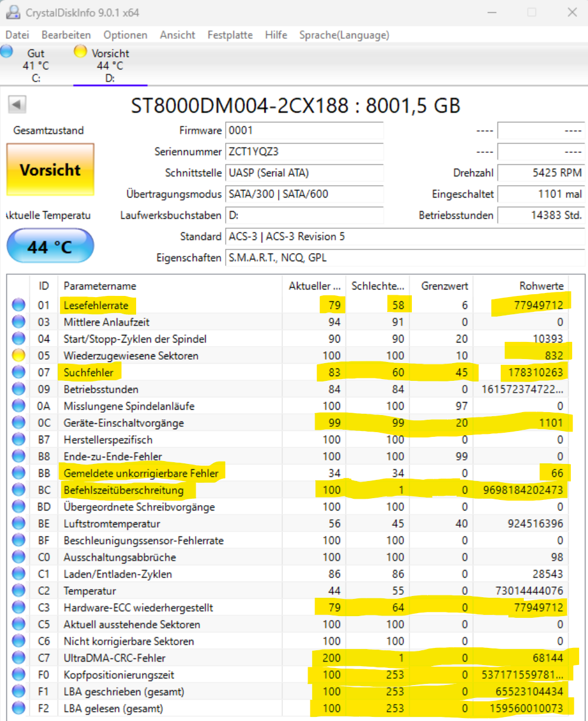Open the Ansicht menu

(x=177, y=35)
